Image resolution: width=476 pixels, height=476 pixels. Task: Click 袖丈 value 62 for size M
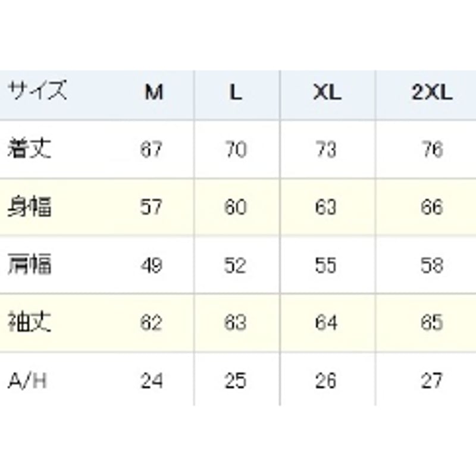click(152, 322)
